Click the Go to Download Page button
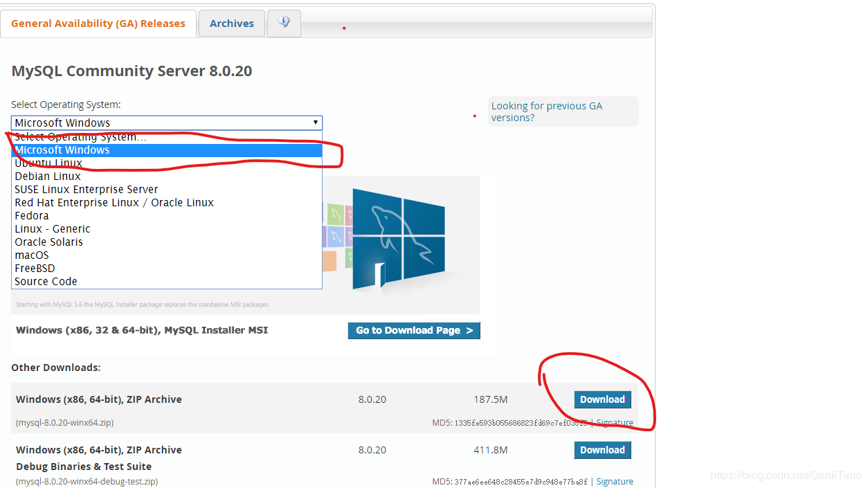The height and width of the screenshot is (488, 868). click(x=414, y=330)
